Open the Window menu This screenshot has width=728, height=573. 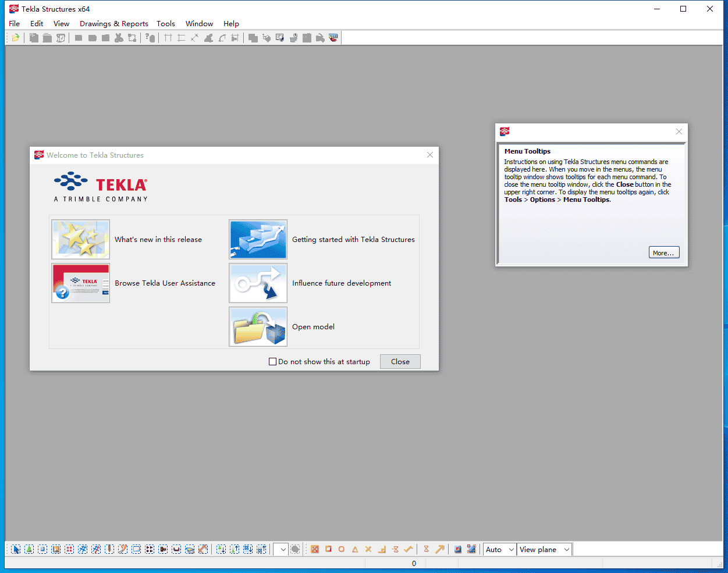(199, 24)
